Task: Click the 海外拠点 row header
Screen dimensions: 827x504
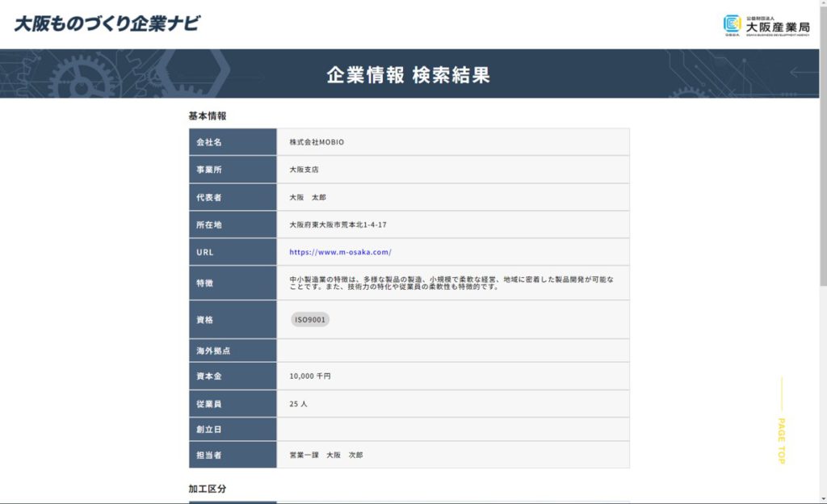Action: tap(233, 351)
